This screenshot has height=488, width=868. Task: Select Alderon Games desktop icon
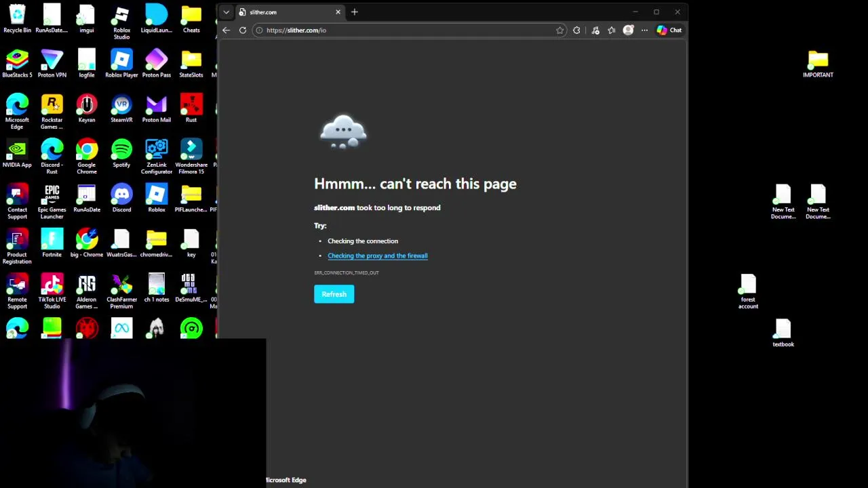87,291
